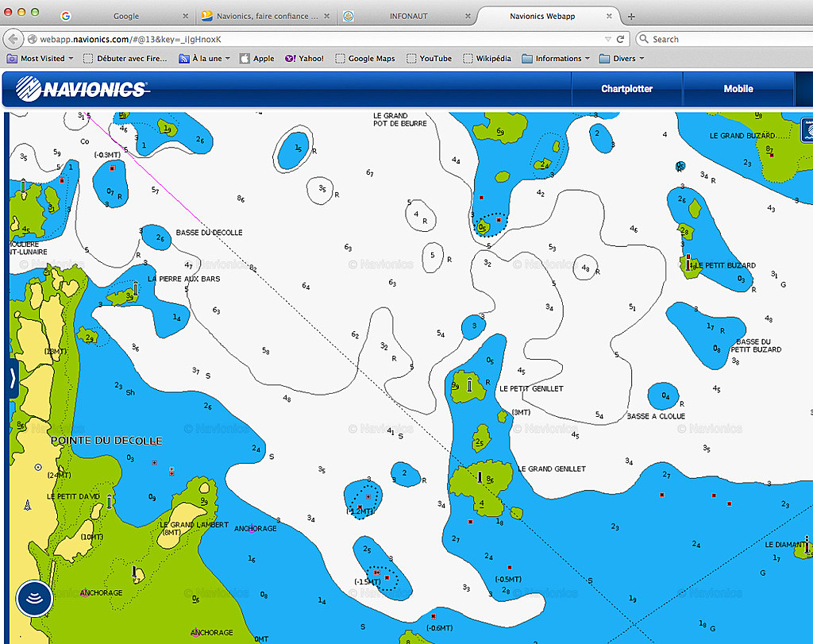Click the BASSE A CLOLUE label
This screenshot has height=644, width=813.
tap(656, 416)
